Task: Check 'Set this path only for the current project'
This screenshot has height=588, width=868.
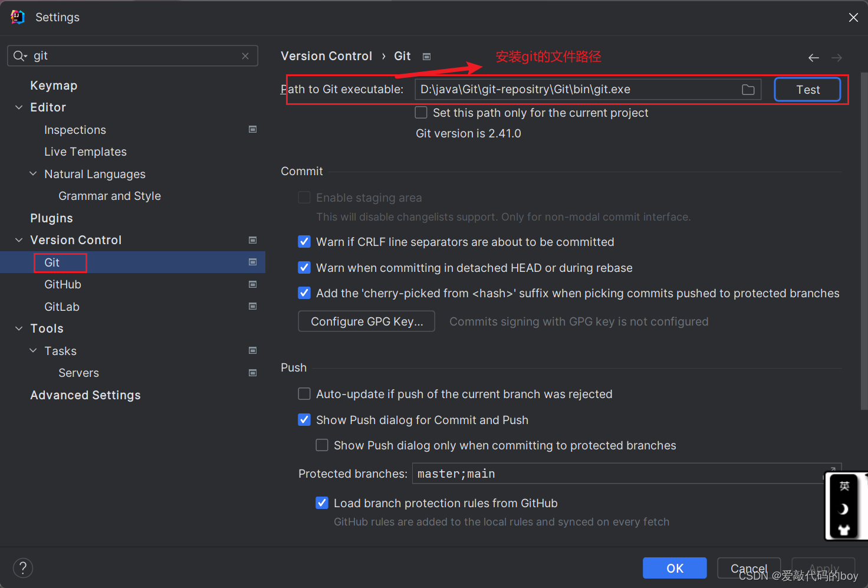Action: click(x=421, y=112)
